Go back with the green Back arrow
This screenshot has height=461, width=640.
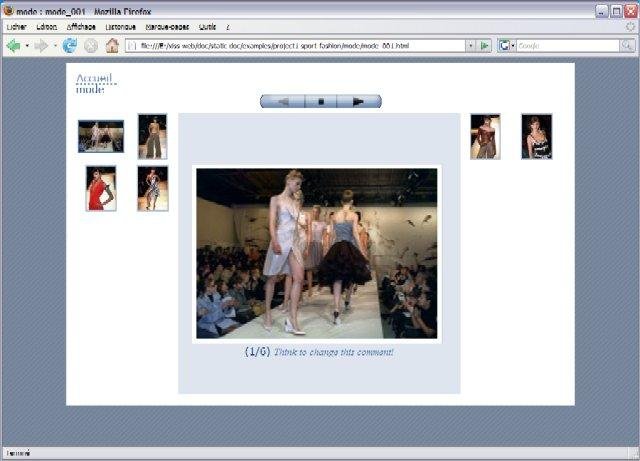pyautogui.click(x=13, y=46)
